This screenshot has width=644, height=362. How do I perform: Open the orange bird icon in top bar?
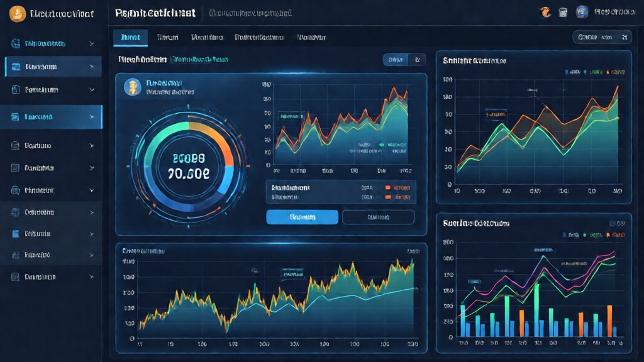(x=545, y=13)
